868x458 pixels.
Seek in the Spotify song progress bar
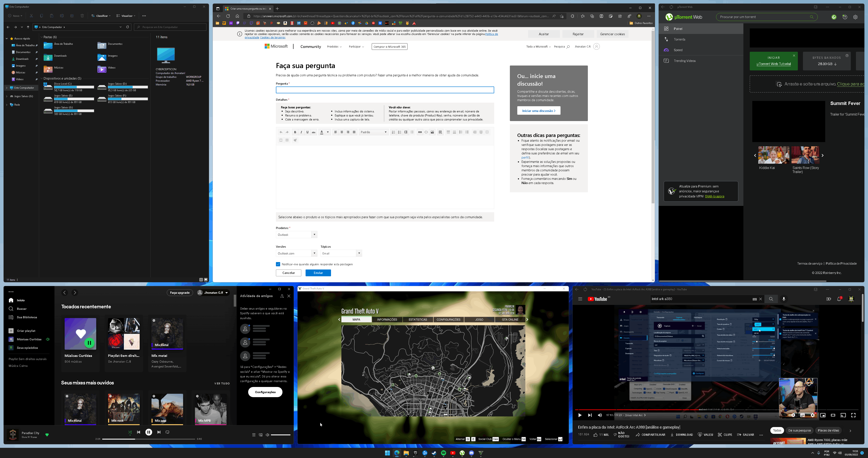click(x=149, y=439)
